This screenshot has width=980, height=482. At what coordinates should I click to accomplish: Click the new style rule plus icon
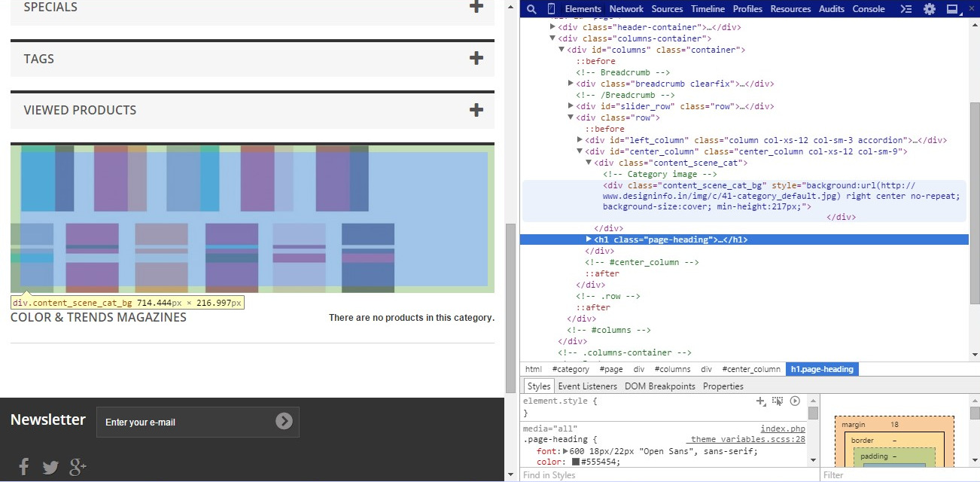click(761, 401)
